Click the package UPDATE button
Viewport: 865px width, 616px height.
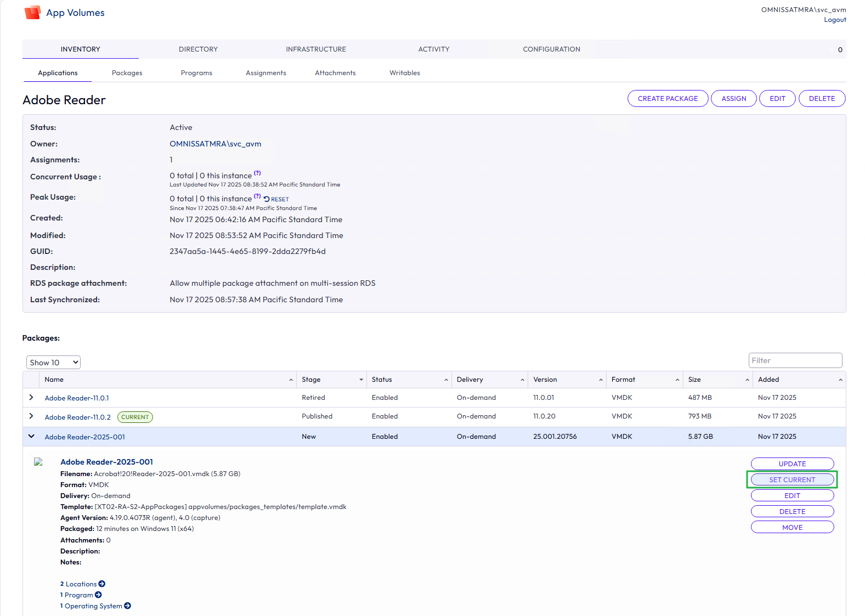(x=792, y=464)
